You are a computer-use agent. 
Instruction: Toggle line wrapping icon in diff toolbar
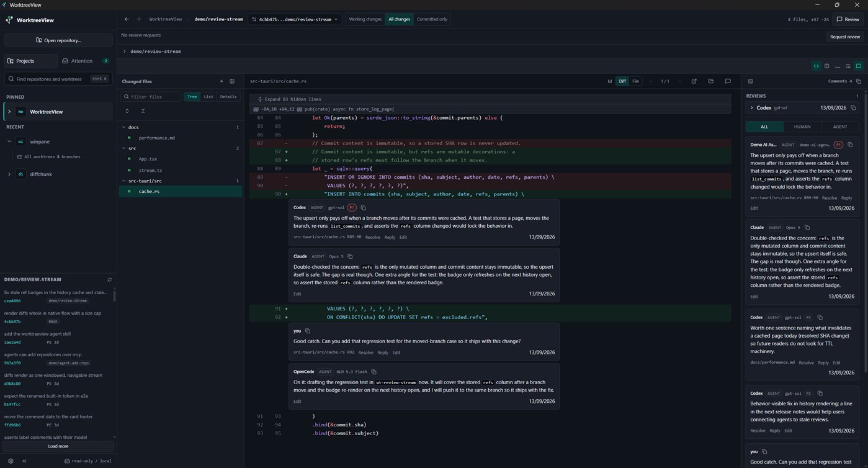tap(848, 66)
